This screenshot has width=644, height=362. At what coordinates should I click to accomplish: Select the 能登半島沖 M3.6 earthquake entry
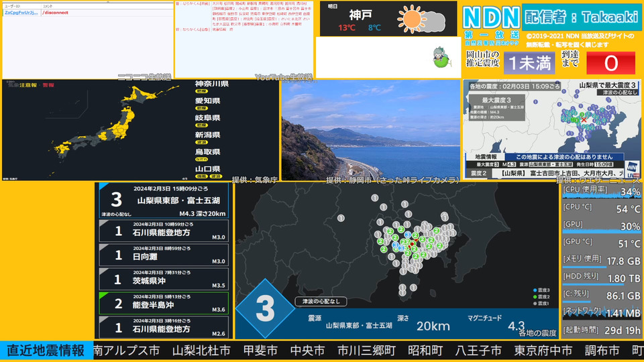(164, 303)
